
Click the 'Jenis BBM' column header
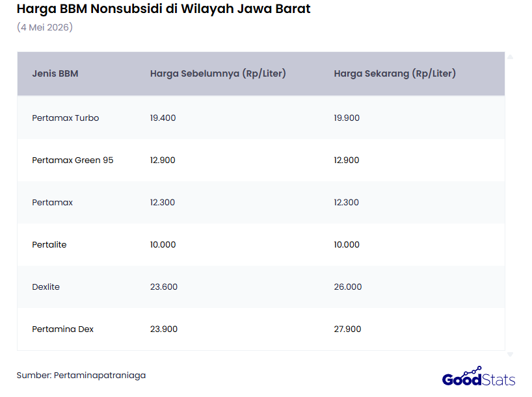point(55,73)
